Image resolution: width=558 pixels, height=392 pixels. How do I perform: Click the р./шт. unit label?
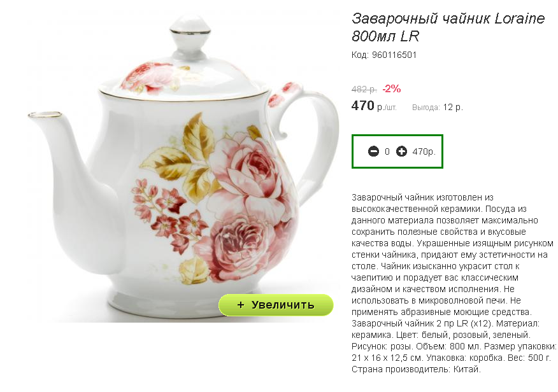point(387,108)
